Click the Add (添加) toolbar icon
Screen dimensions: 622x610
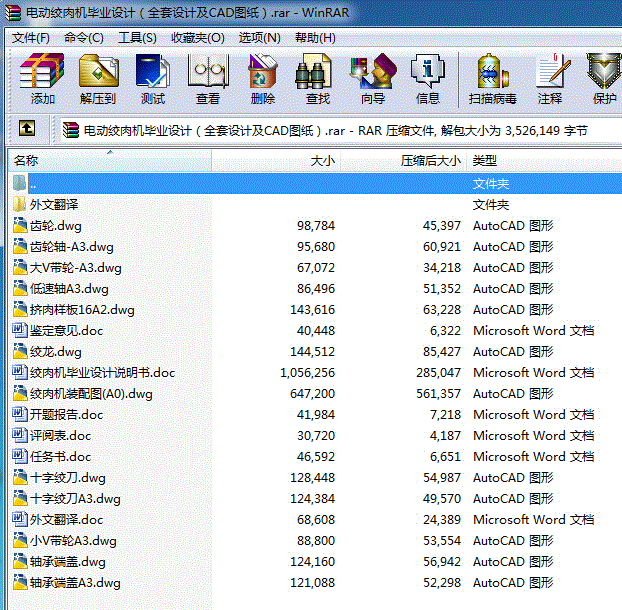[42, 71]
